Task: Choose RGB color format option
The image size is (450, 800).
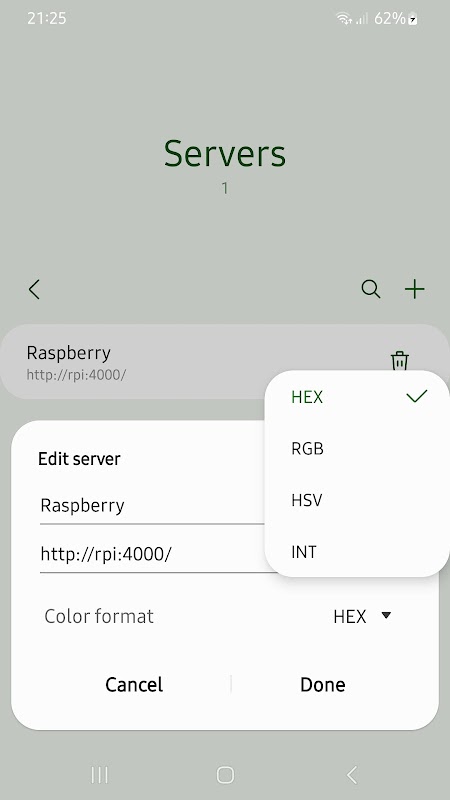Action: click(357, 448)
